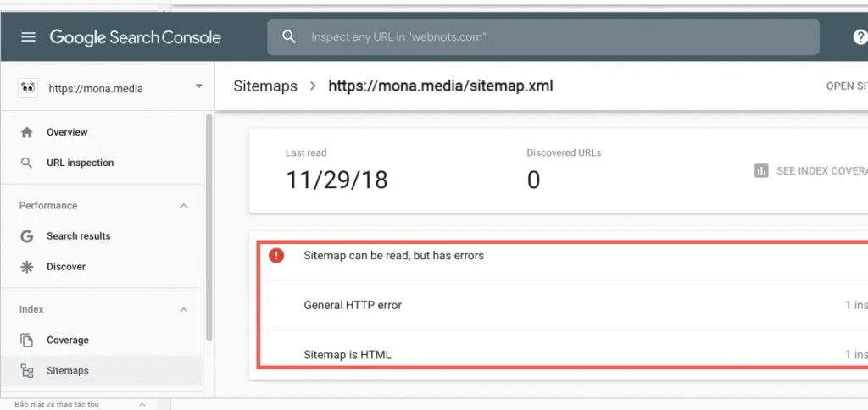
Task: Click the Discover asterisk icon
Action: click(x=27, y=267)
